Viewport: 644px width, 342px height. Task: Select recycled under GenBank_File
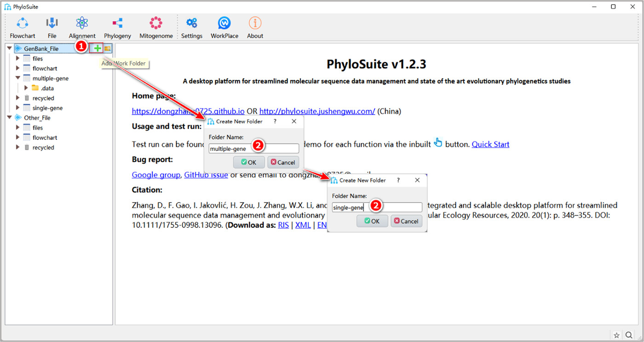click(x=43, y=98)
